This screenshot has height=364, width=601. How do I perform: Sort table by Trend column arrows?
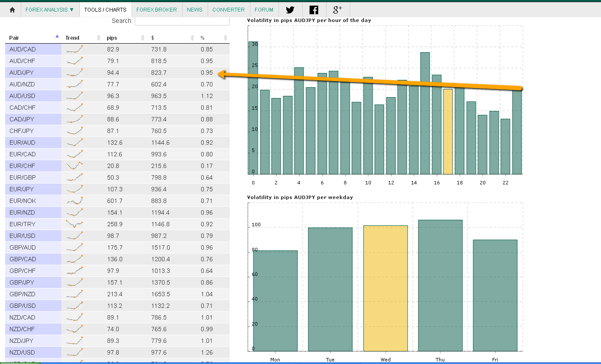coord(98,38)
